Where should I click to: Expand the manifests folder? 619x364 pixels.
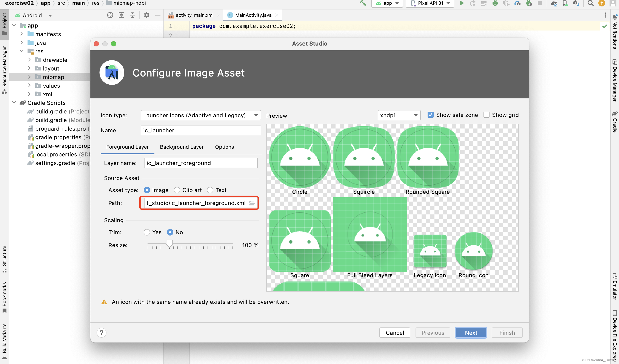[22, 34]
